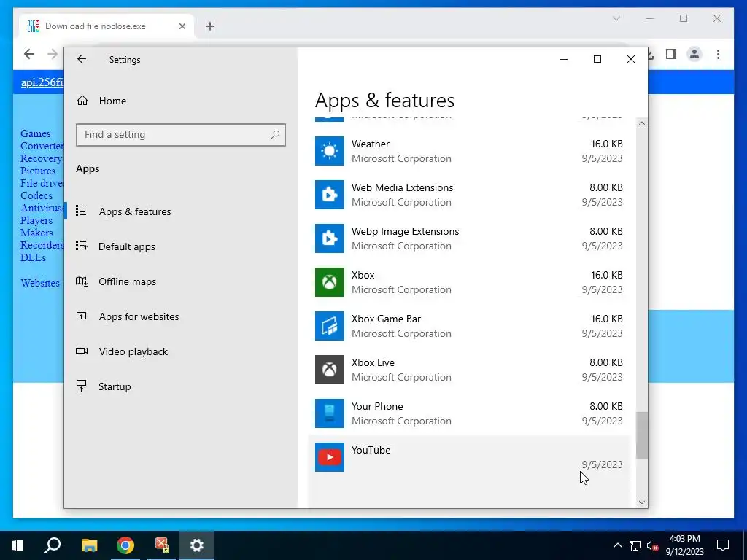Click the scrollbar down arrow
747x560 pixels.
642,502
